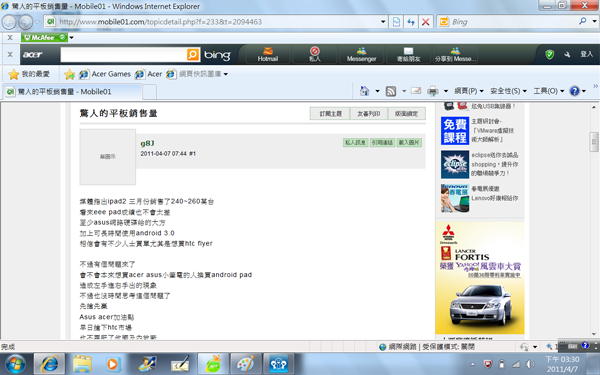Click the g8J avatar placeholder image

click(108, 157)
